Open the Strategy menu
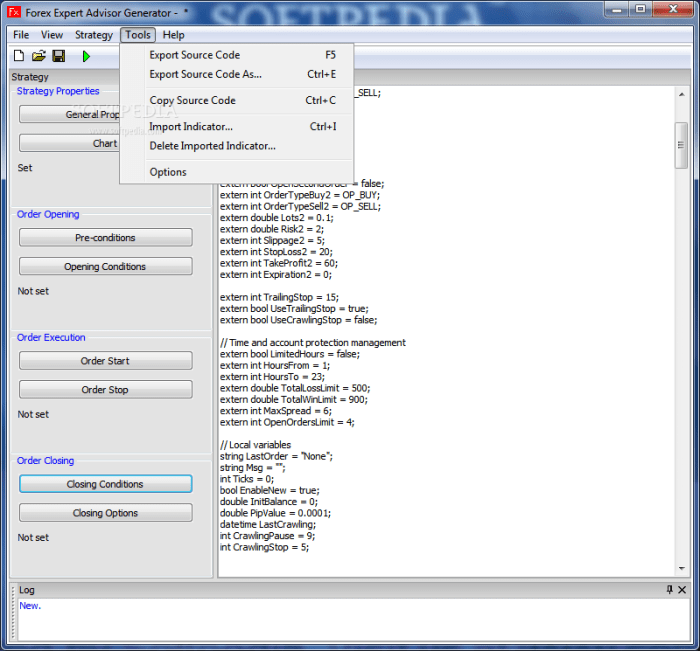Viewport: 700px width, 651px height. (x=94, y=35)
